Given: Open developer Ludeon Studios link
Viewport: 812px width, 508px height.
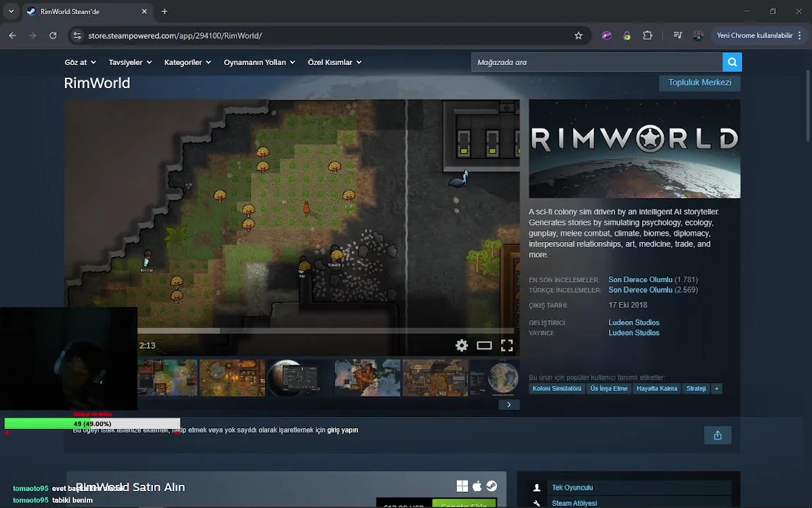Looking at the screenshot, I should pos(634,322).
